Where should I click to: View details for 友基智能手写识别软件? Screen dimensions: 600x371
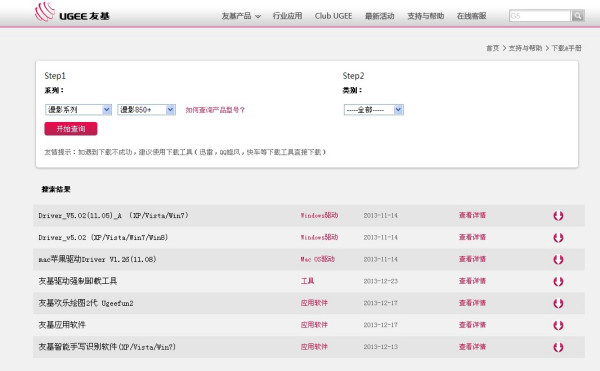pos(472,347)
